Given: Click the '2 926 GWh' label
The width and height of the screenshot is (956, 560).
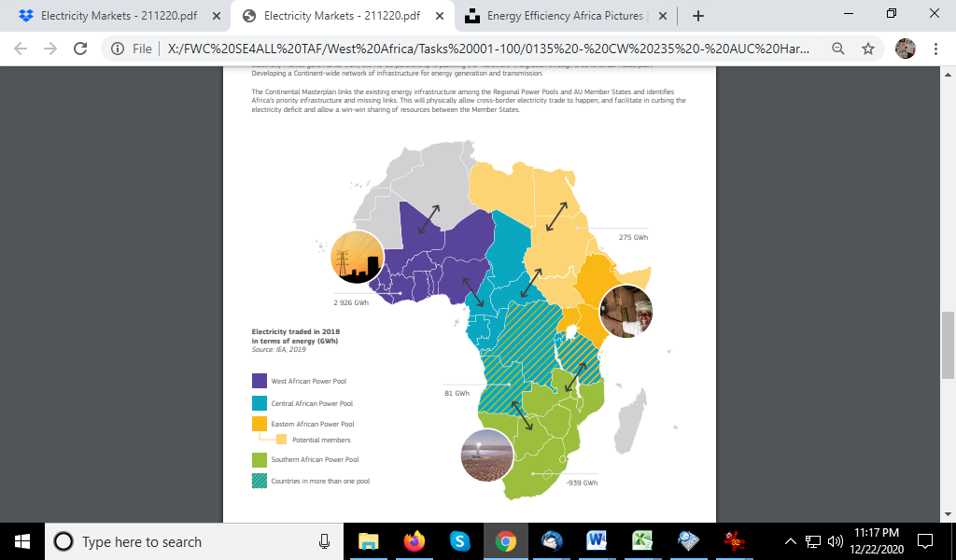Looking at the screenshot, I should point(351,302).
